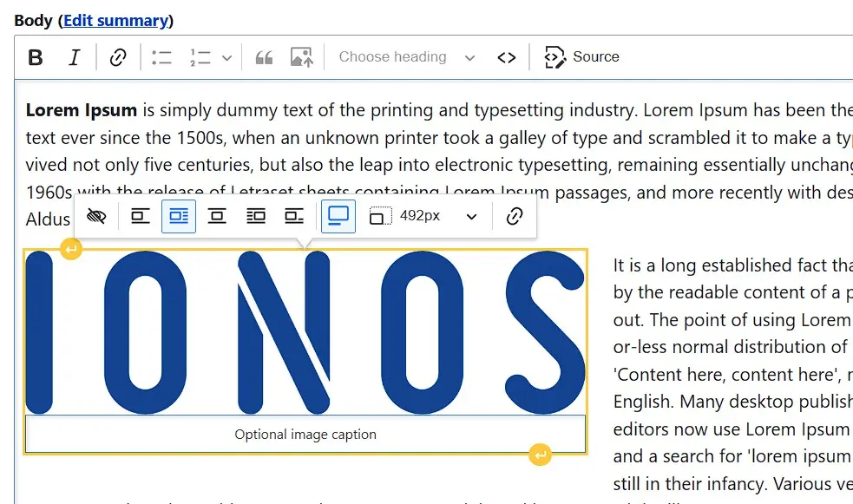Upload an image using the image icon
Image resolution: width=853 pixels, height=504 pixels.
[x=300, y=56]
